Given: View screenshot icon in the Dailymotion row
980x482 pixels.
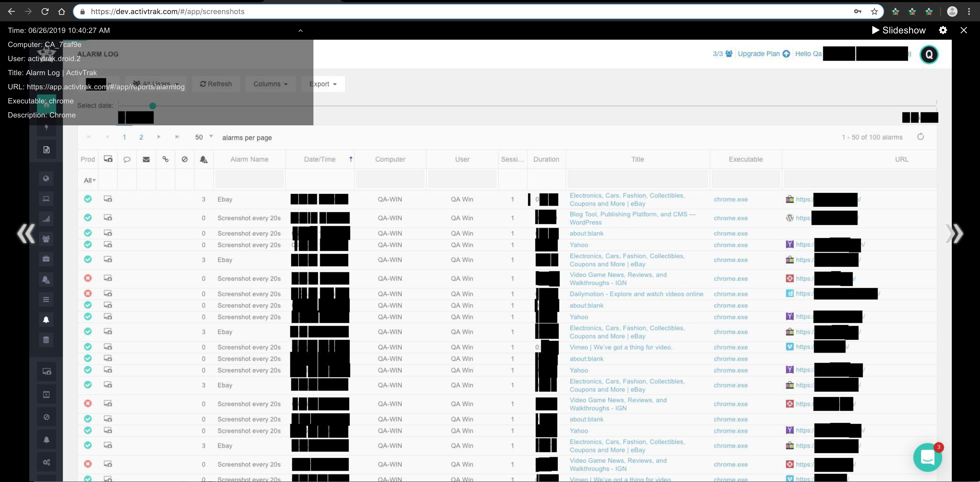Looking at the screenshot, I should coord(108,293).
